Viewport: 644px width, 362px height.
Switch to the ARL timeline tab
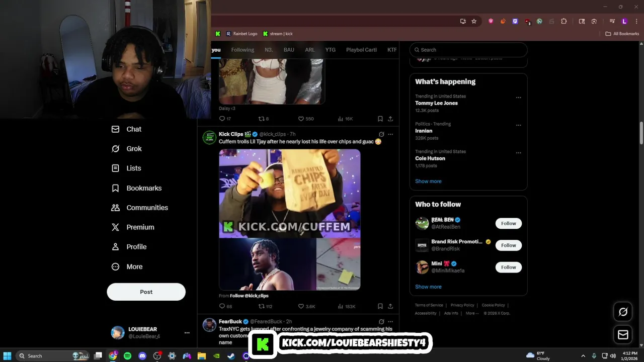[309, 50]
